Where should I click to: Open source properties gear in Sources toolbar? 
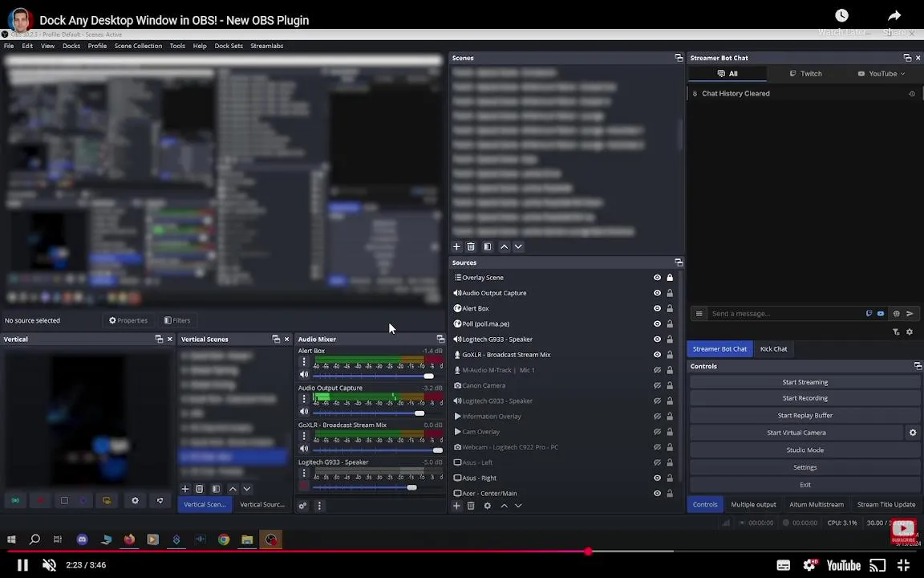[x=488, y=506]
